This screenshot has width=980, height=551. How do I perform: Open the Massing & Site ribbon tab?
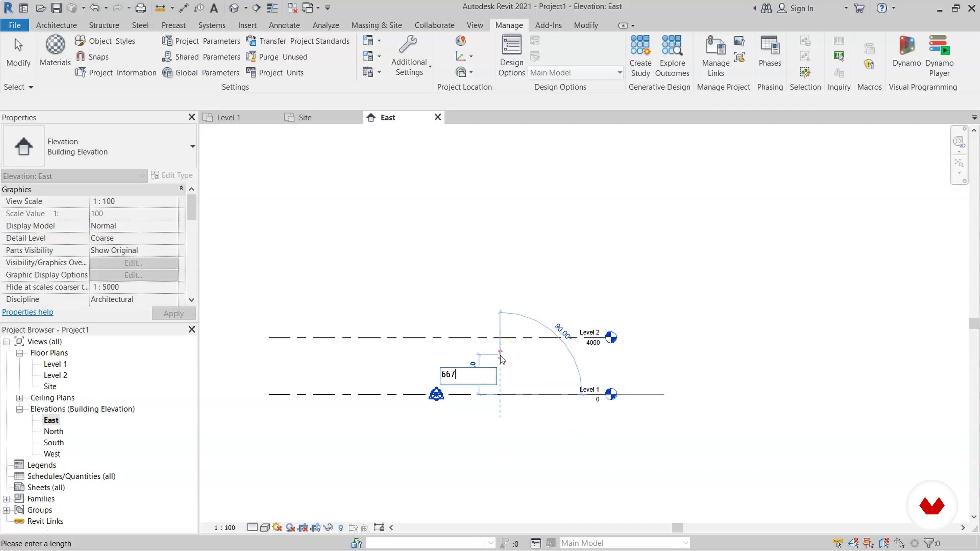[x=377, y=25]
